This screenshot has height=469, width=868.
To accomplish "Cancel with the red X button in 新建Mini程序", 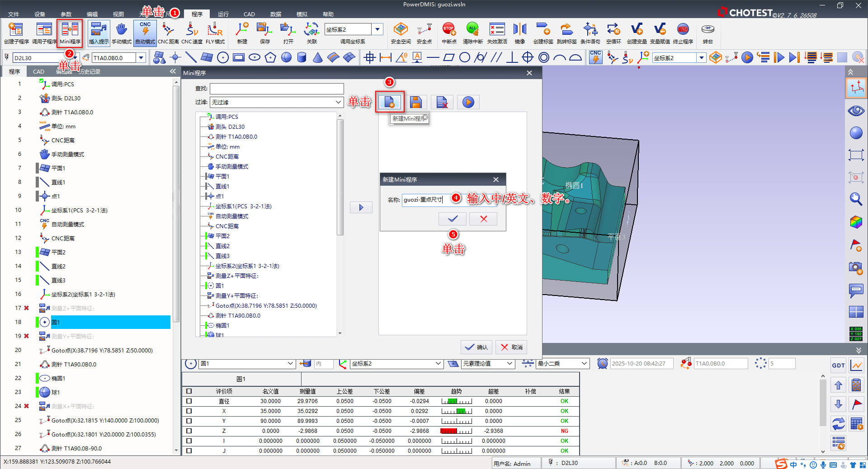I will coord(483,219).
